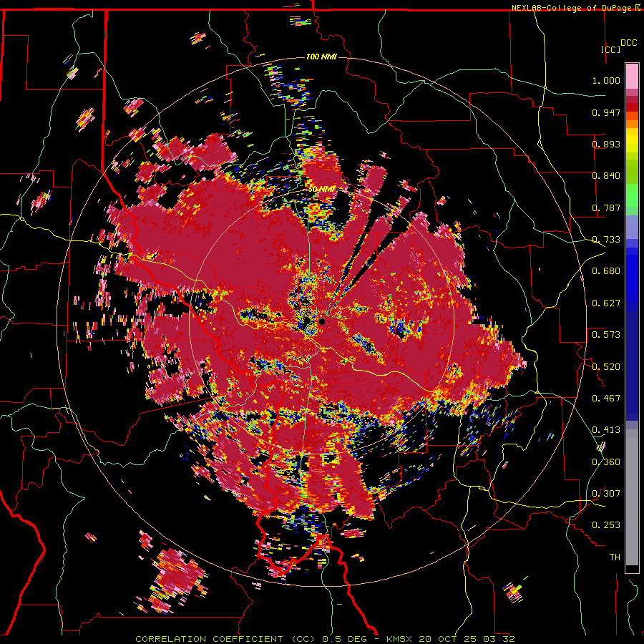
Task: Click the 0.893 legend value
Action: click(x=606, y=144)
